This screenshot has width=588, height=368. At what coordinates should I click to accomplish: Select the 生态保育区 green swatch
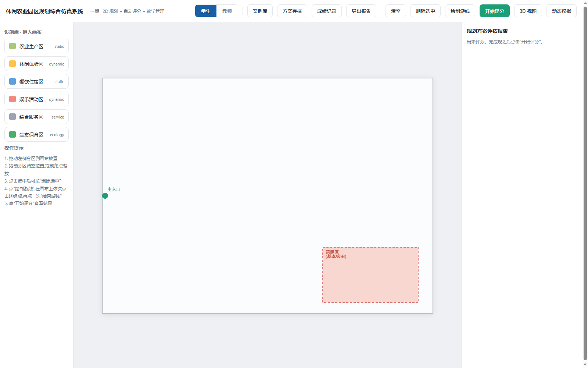coord(12,134)
